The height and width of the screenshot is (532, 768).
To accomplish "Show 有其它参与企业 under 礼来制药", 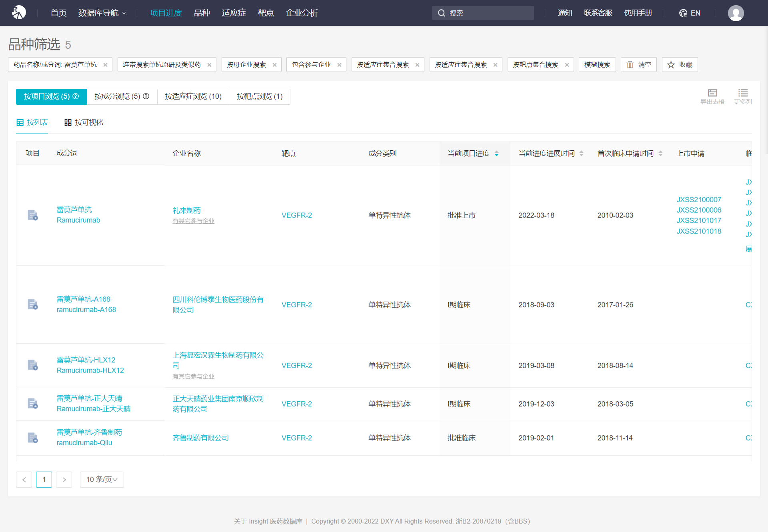I will coord(193,221).
